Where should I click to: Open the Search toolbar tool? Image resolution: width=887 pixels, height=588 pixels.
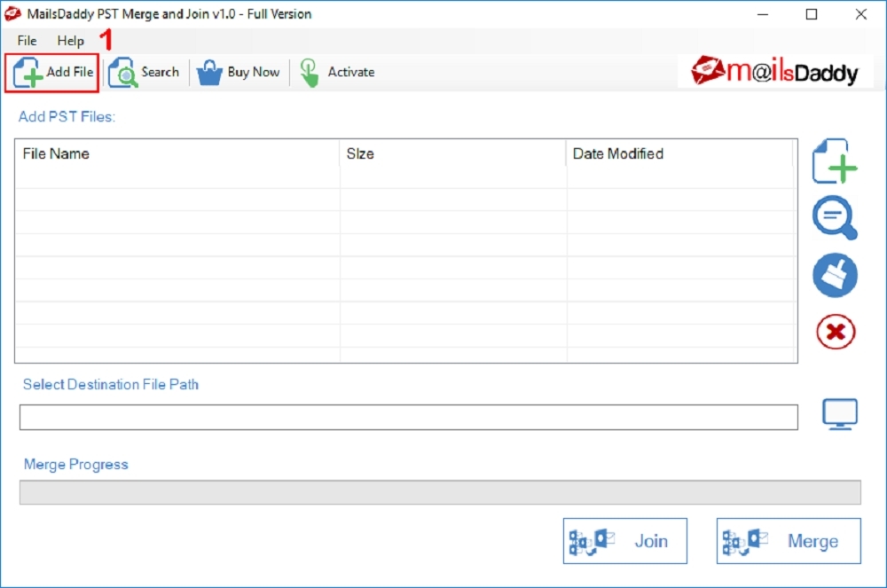click(144, 73)
